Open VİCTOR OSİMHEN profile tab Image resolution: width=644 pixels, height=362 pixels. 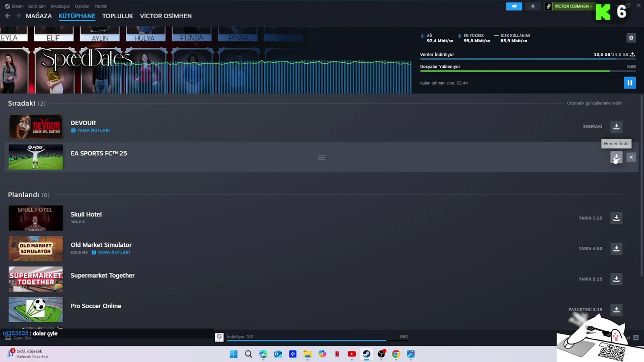coord(166,16)
